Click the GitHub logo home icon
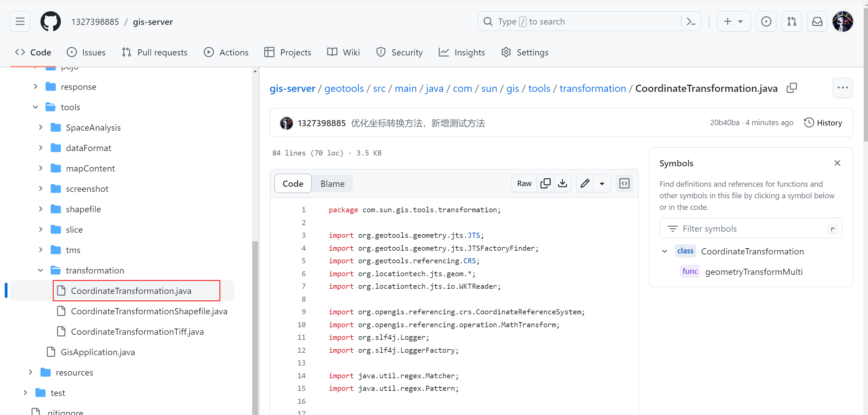Viewport: 868px width, 415px height. [x=51, y=21]
